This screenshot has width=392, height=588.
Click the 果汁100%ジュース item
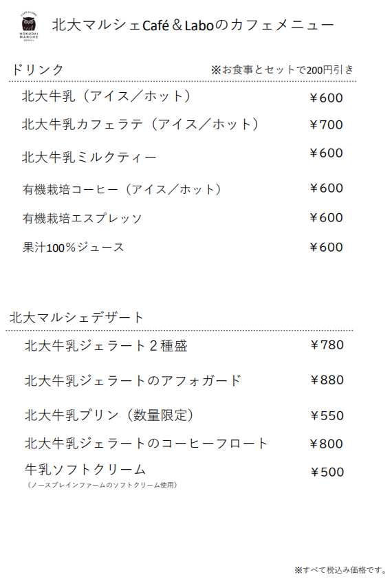coord(73,247)
